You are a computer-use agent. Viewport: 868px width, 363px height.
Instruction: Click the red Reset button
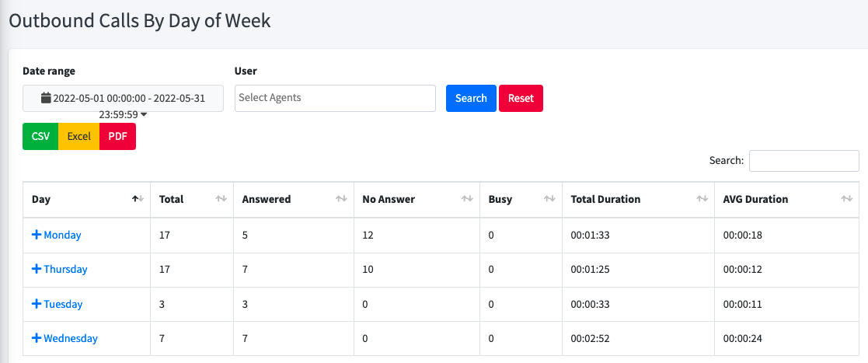pos(521,98)
